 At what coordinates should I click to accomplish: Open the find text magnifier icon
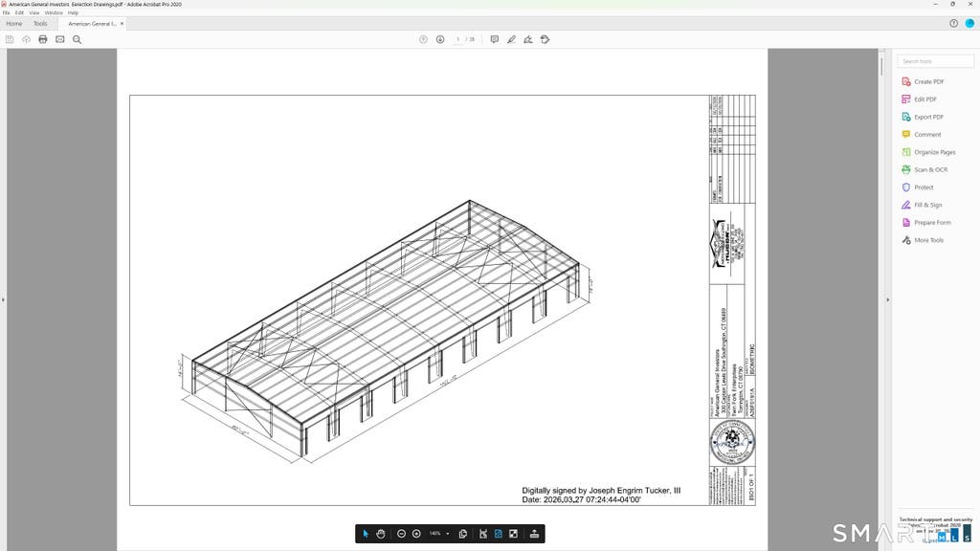(77, 39)
